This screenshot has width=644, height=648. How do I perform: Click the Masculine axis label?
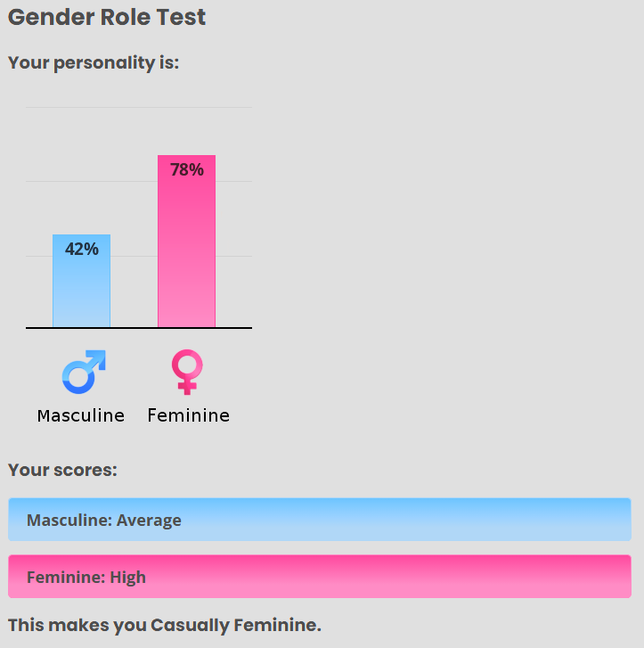[81, 415]
